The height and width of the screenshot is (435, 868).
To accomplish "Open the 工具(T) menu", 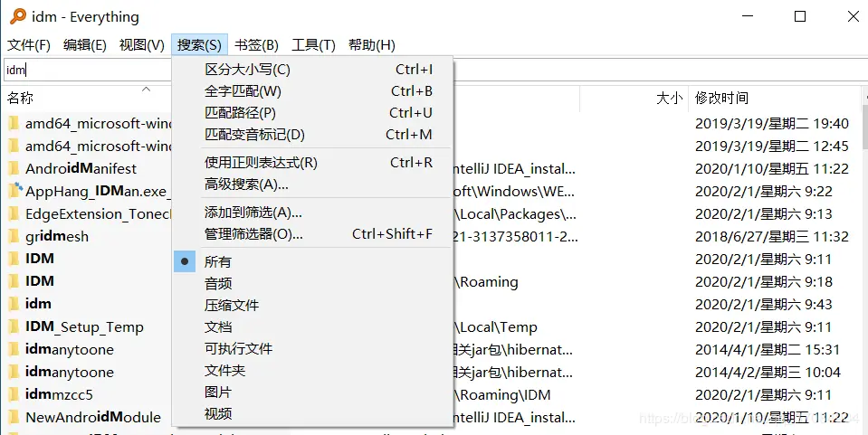I will 313,45.
